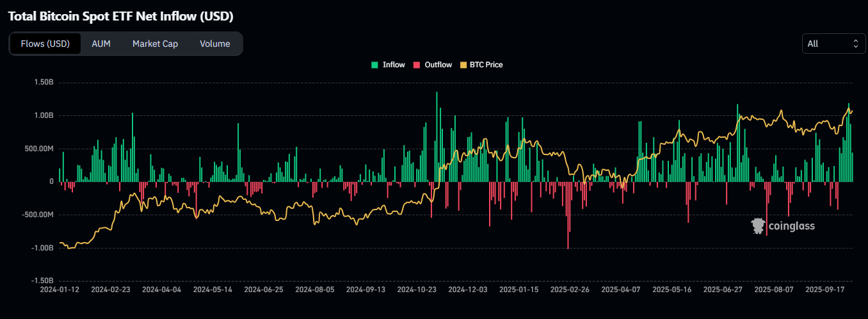
Task: Click the chart title Total Bitcoin Spot ETF
Action: pos(121,15)
